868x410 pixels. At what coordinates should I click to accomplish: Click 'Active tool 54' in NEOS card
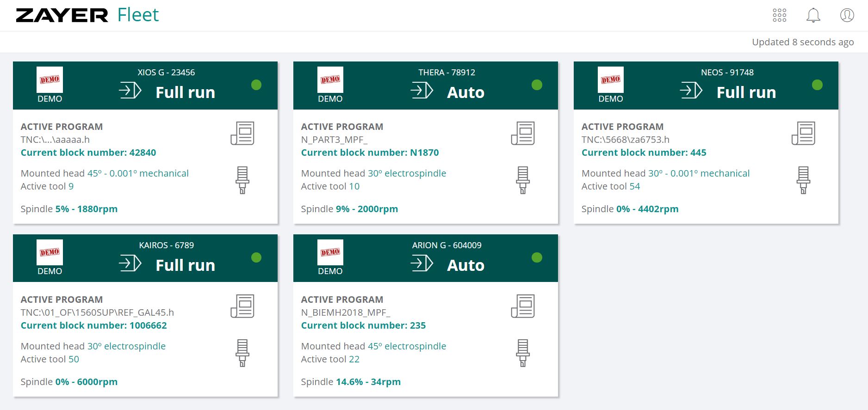[611, 186]
